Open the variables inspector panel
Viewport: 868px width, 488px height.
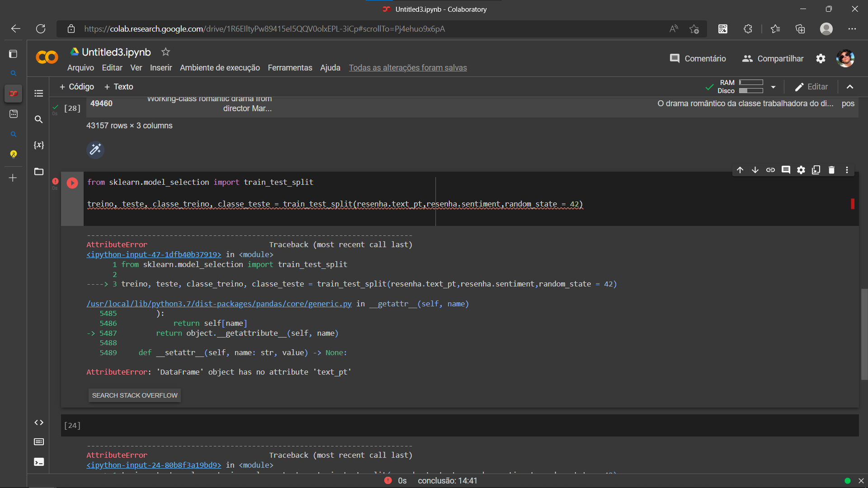39,145
